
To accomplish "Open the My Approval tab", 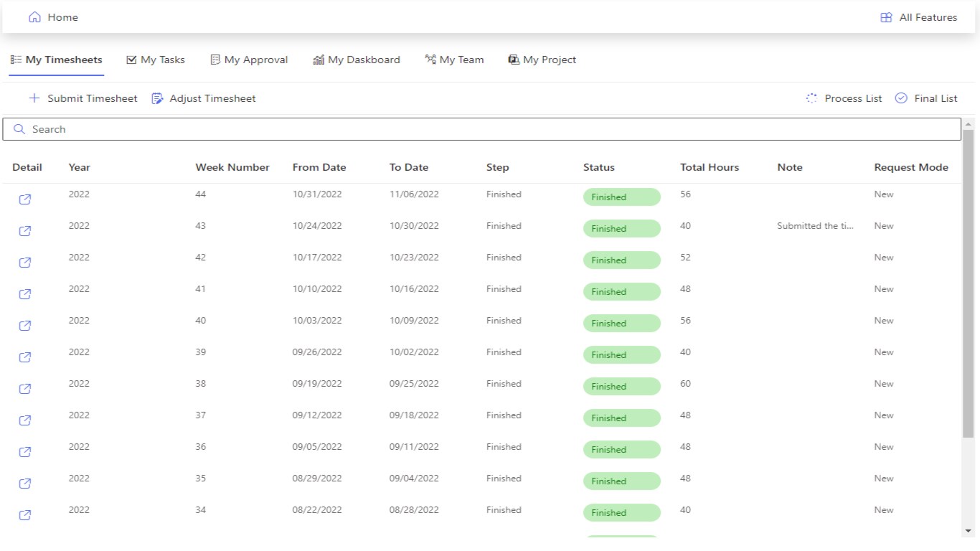I will (x=249, y=60).
